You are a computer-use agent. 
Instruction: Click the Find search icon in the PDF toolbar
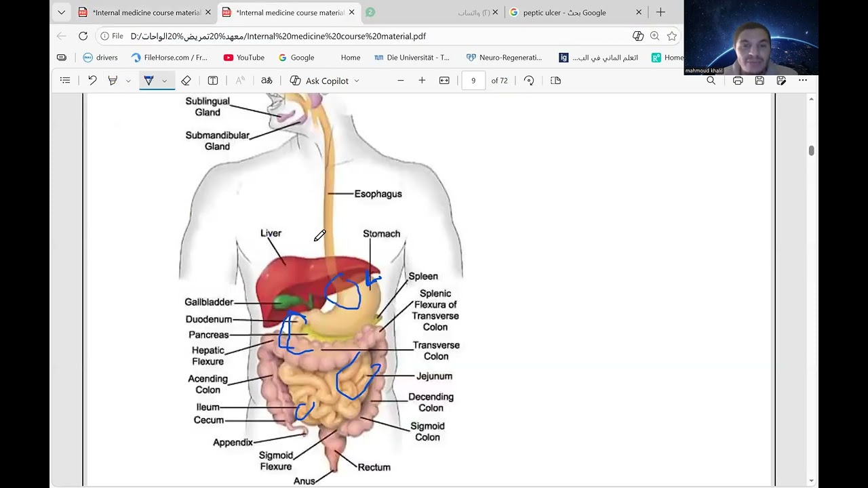[x=711, y=81]
